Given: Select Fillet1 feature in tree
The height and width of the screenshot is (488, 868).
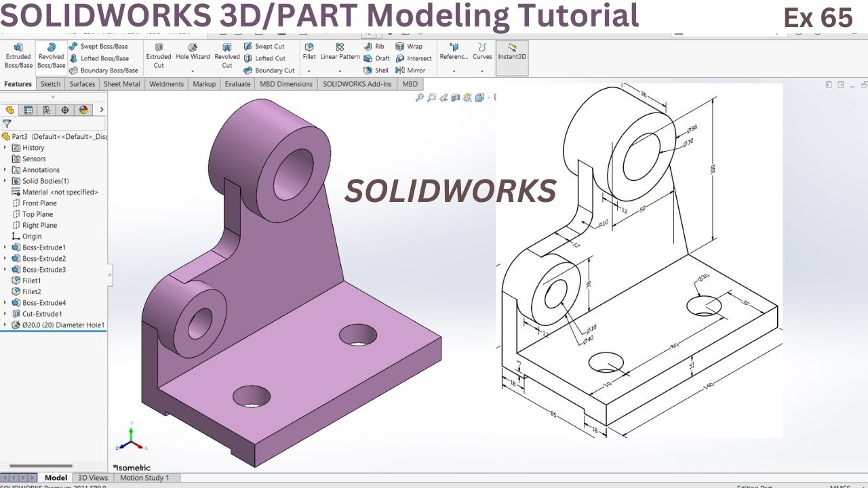Looking at the screenshot, I should pos(26,281).
